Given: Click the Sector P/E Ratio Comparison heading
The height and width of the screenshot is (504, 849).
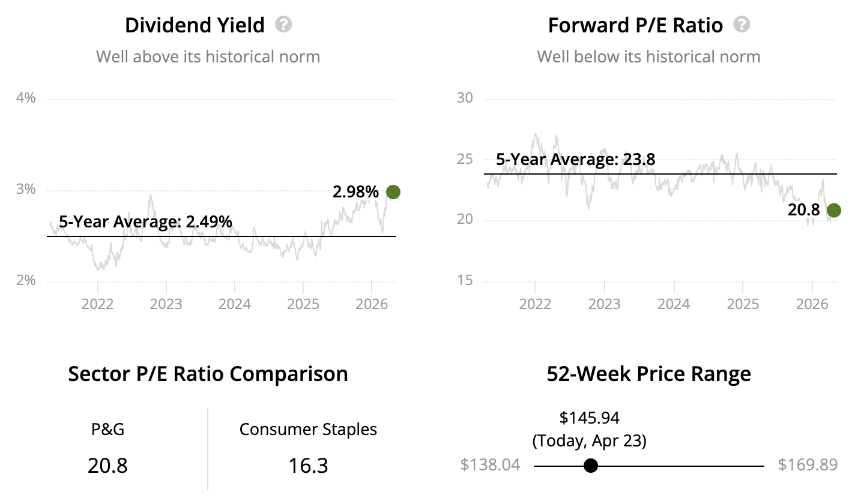Looking at the screenshot, I should [208, 374].
